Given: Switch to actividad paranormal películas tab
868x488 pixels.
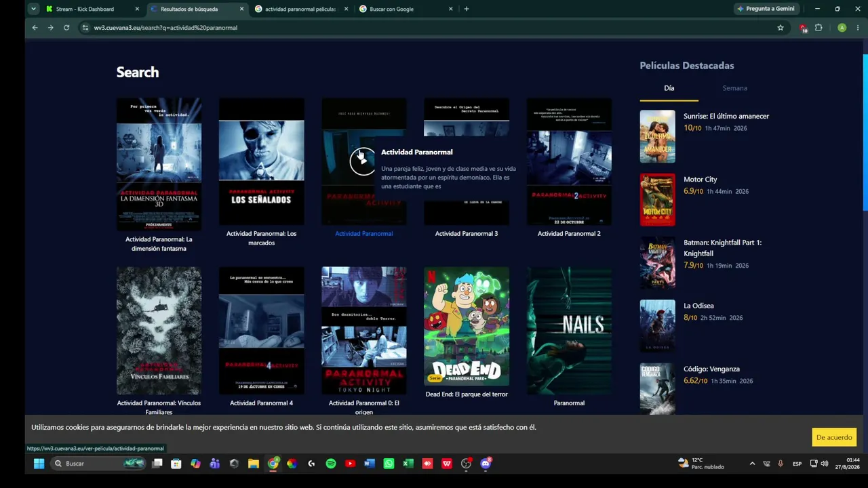Looking at the screenshot, I should pyautogui.click(x=301, y=9).
